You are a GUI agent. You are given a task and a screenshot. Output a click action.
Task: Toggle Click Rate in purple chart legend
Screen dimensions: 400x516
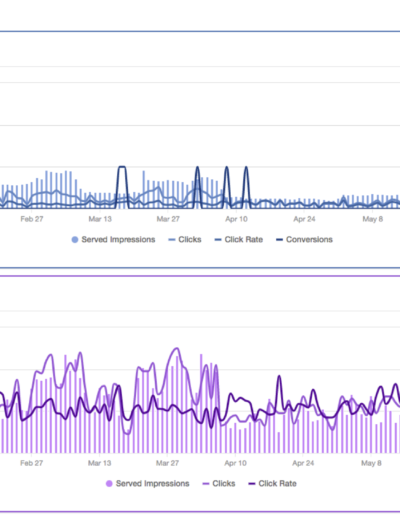pyautogui.click(x=273, y=484)
